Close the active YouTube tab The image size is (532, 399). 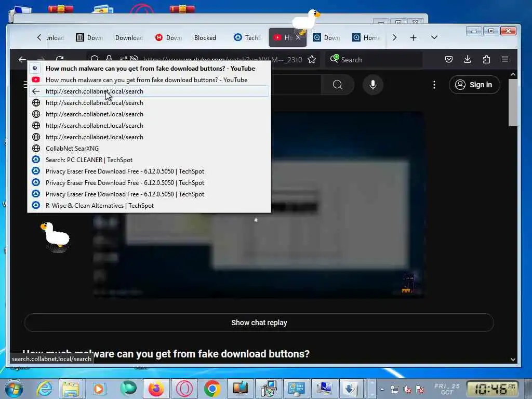pyautogui.click(x=298, y=37)
